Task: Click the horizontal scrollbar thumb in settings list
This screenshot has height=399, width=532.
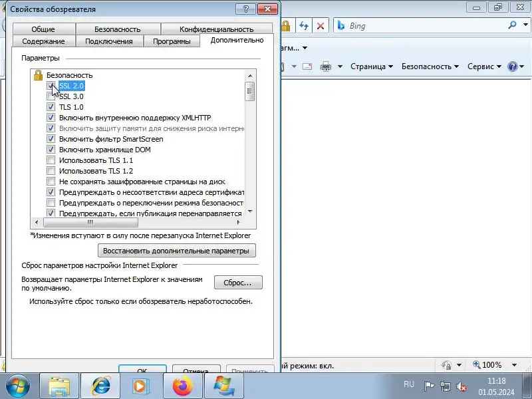Action: 90,222
